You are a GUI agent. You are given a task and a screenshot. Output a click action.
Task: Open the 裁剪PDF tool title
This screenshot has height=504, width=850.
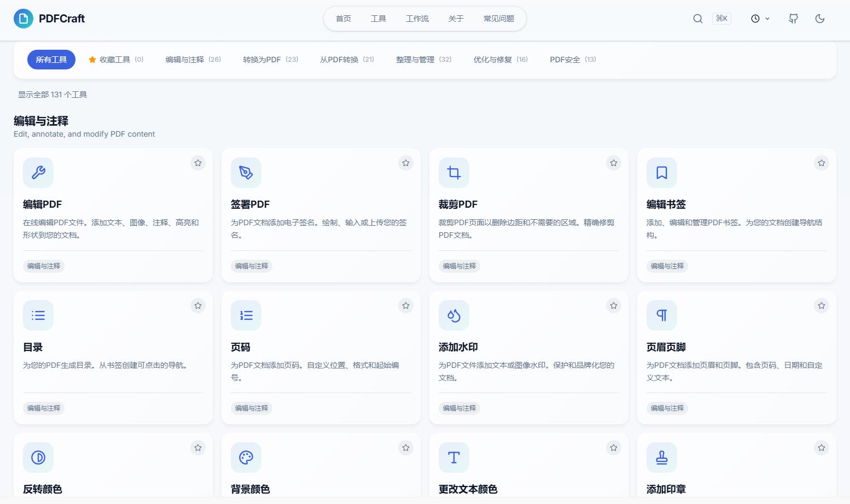(458, 204)
